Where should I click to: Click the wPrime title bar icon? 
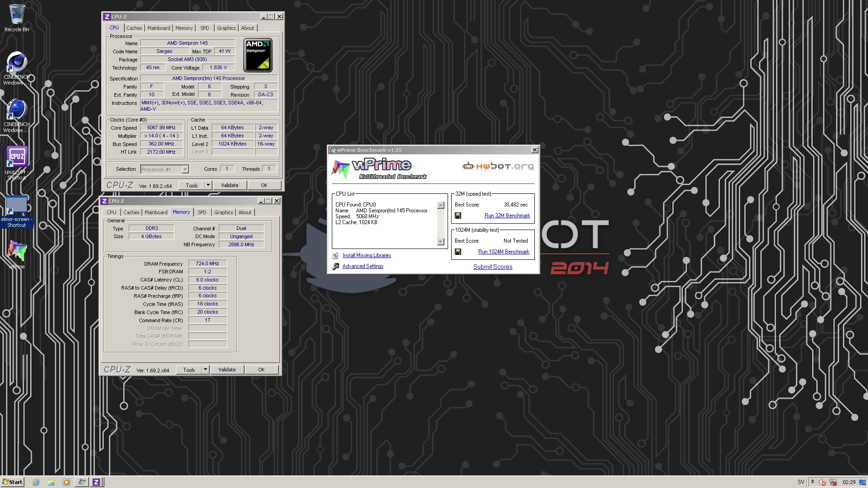333,150
